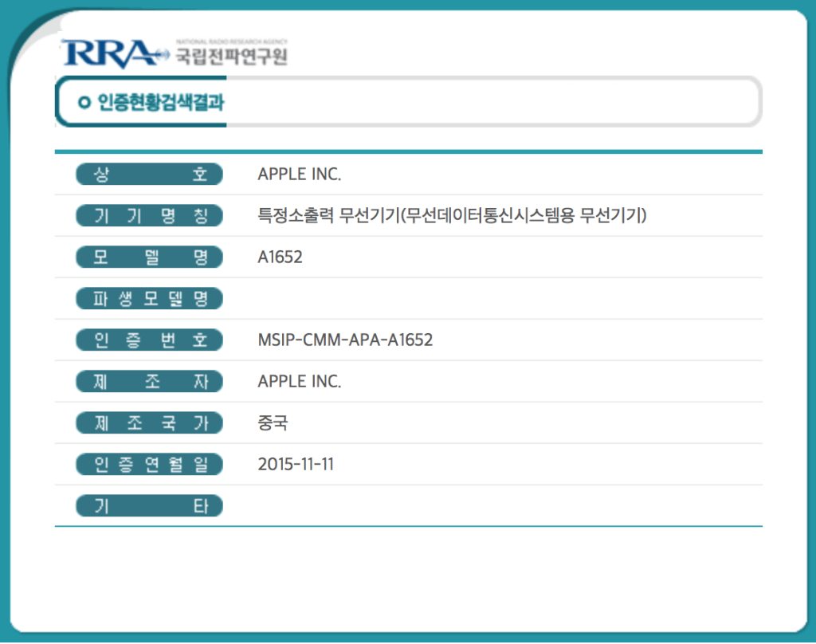Select model value A1652
The height and width of the screenshot is (644, 816).
click(x=280, y=257)
